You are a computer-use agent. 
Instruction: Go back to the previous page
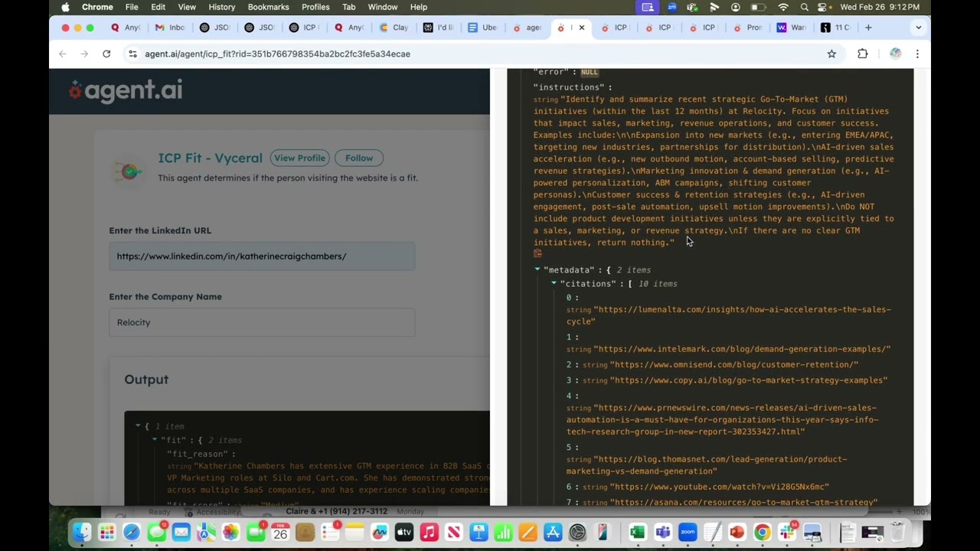pyautogui.click(x=63, y=54)
